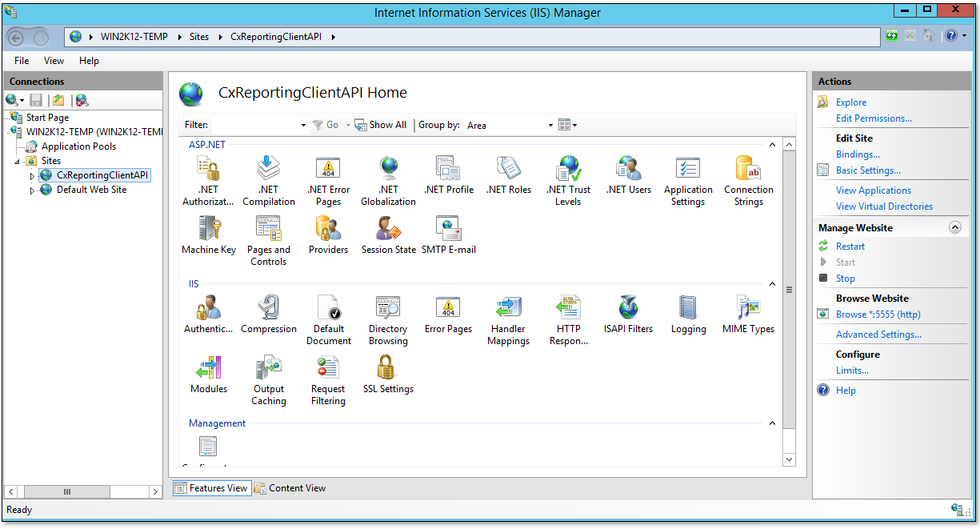980x529 pixels.
Task: Open HTTP Response Headers feature
Action: click(x=568, y=320)
